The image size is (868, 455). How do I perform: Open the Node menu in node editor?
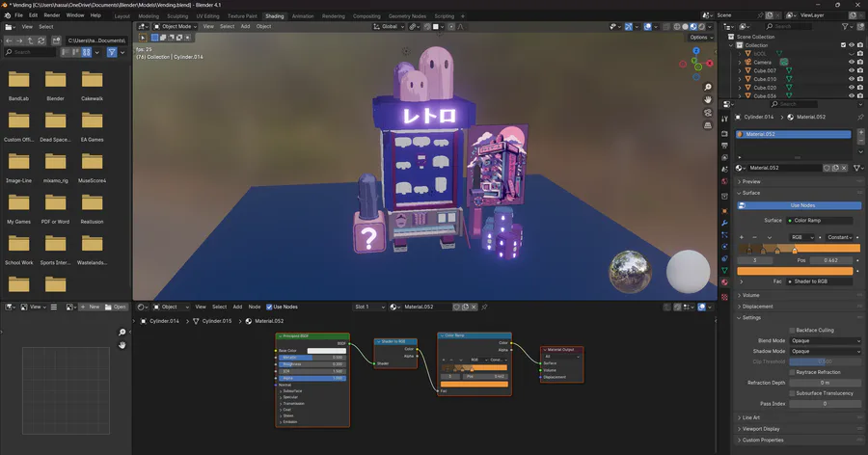tap(254, 307)
